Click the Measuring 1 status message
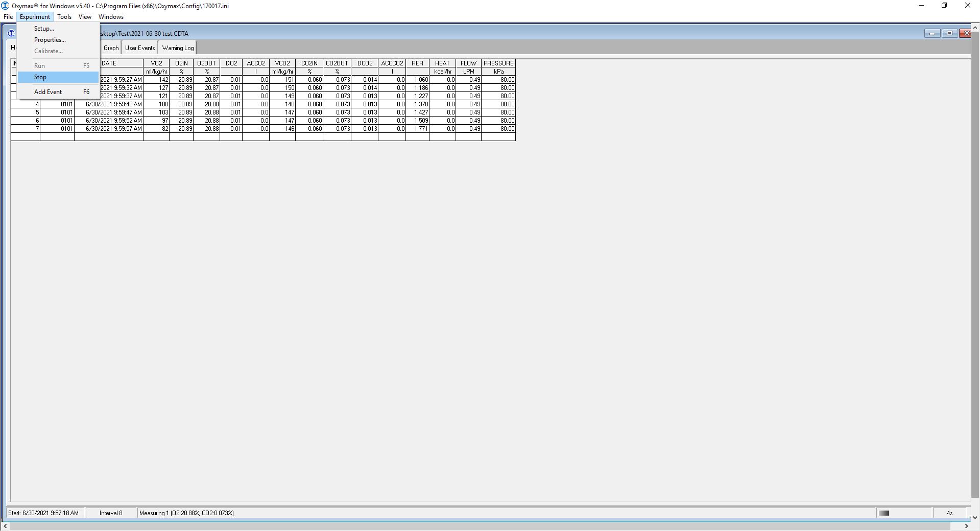This screenshot has width=980, height=531. point(186,513)
